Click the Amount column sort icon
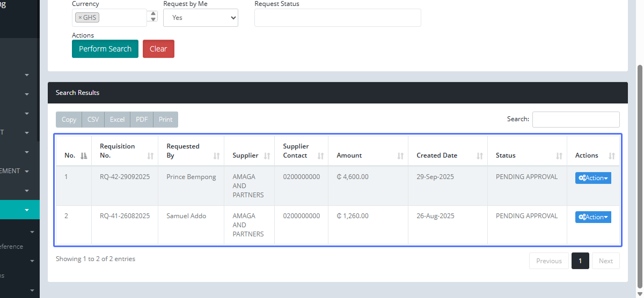 tap(400, 156)
